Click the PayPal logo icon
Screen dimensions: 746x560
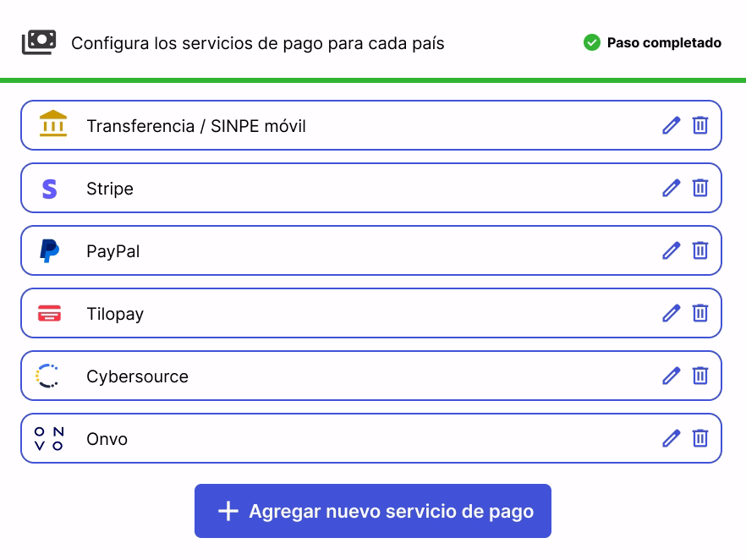(x=49, y=251)
